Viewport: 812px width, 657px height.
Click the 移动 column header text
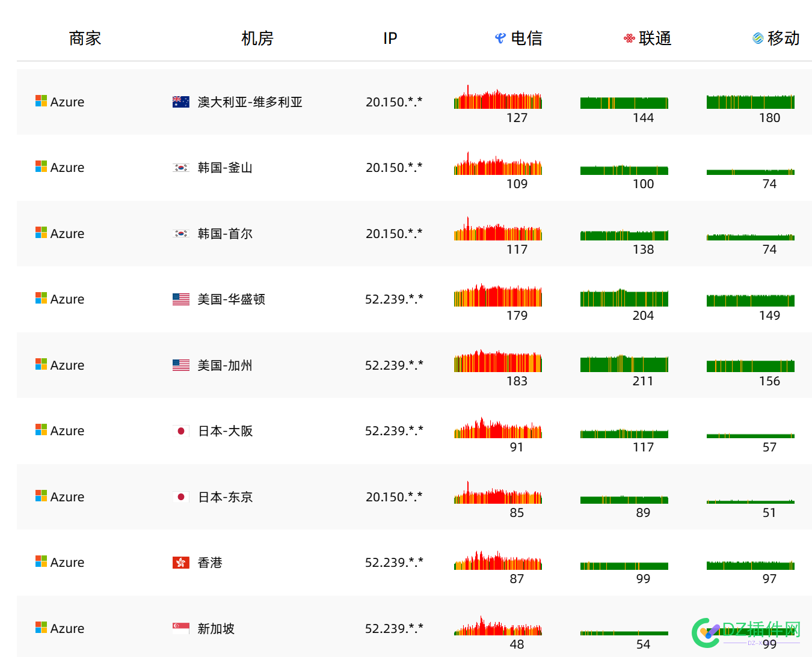tap(784, 38)
